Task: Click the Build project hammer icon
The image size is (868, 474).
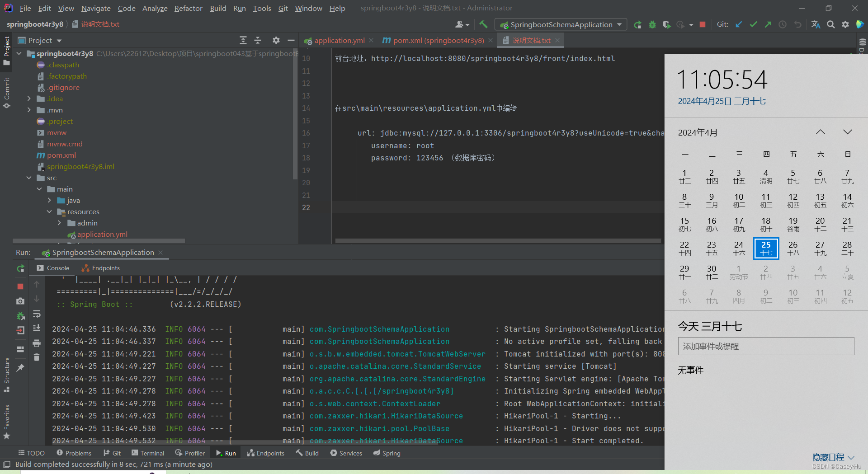Action: tap(483, 24)
